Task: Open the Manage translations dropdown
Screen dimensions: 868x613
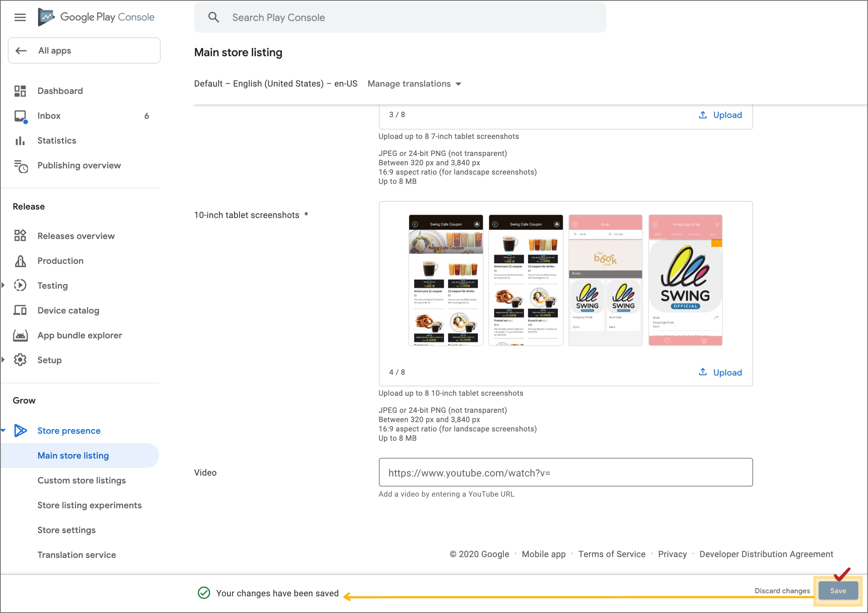Action: coord(415,84)
